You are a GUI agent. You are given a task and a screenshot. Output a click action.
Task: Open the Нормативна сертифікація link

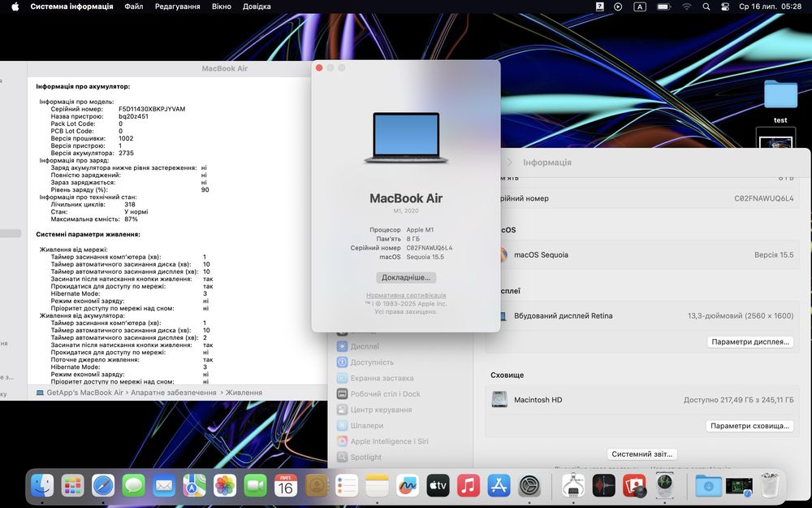(406, 295)
